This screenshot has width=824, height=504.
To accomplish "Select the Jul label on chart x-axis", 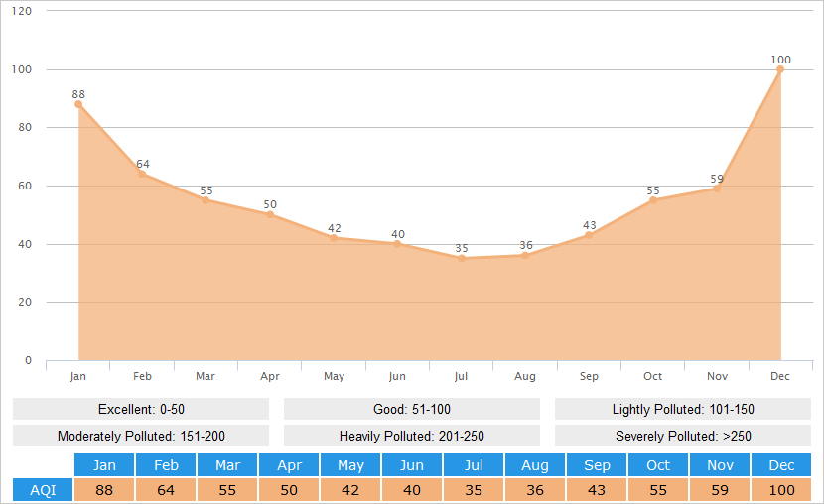I will (461, 376).
